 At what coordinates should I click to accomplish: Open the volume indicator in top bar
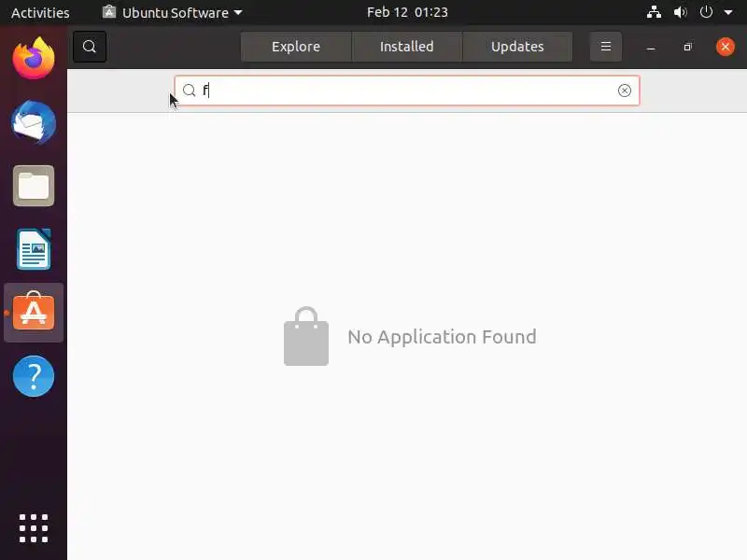pyautogui.click(x=680, y=12)
